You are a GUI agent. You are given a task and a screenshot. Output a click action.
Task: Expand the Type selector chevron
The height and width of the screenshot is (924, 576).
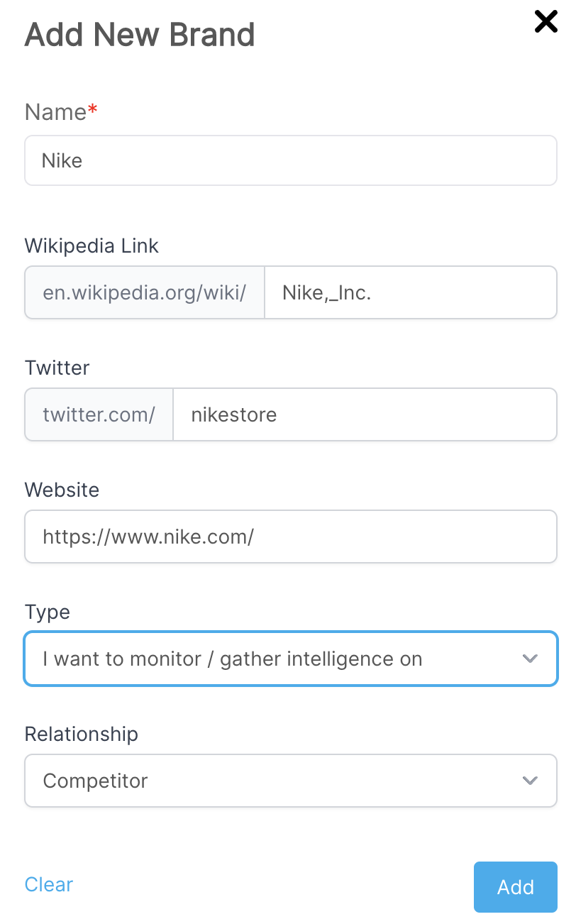[x=529, y=659]
